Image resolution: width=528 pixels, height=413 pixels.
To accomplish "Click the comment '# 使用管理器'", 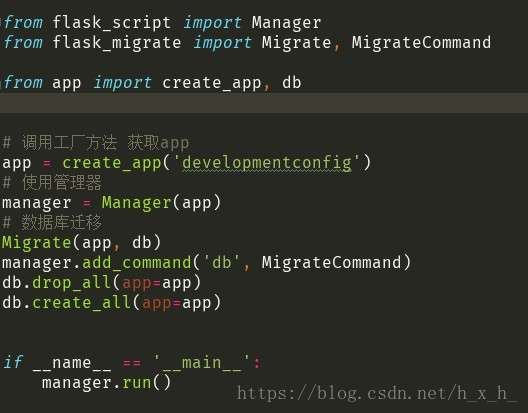I will click(52, 183).
